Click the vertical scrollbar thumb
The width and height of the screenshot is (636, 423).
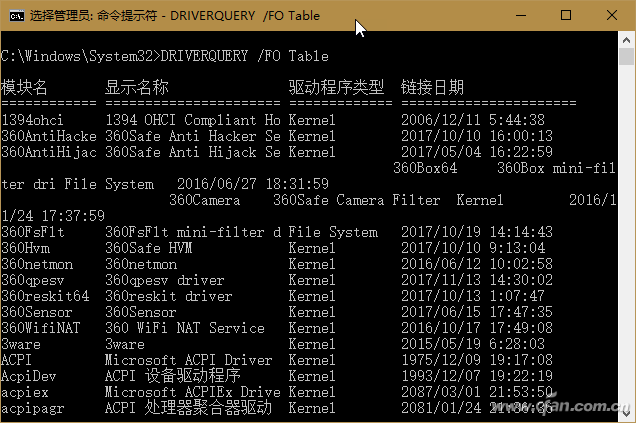pyautogui.click(x=626, y=56)
